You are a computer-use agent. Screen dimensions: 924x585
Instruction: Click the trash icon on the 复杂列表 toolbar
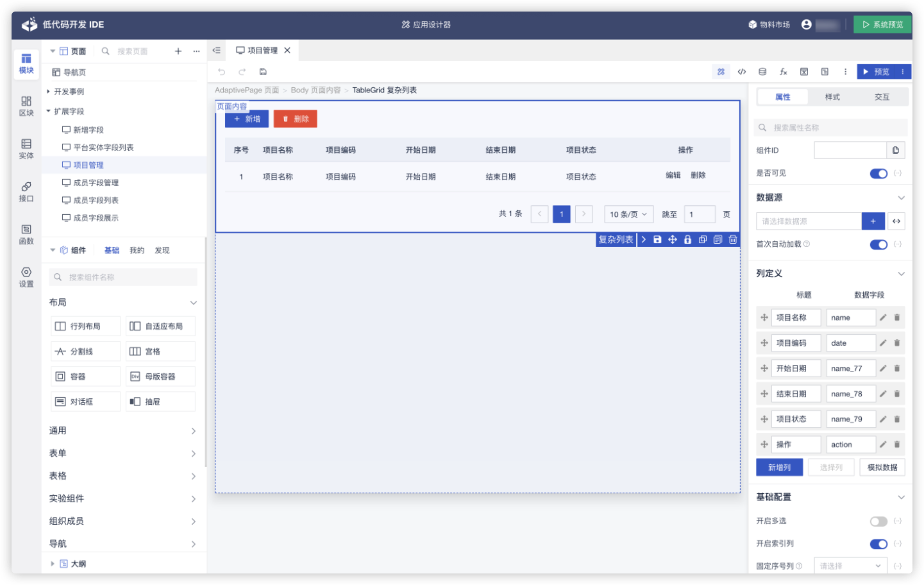[x=733, y=239]
